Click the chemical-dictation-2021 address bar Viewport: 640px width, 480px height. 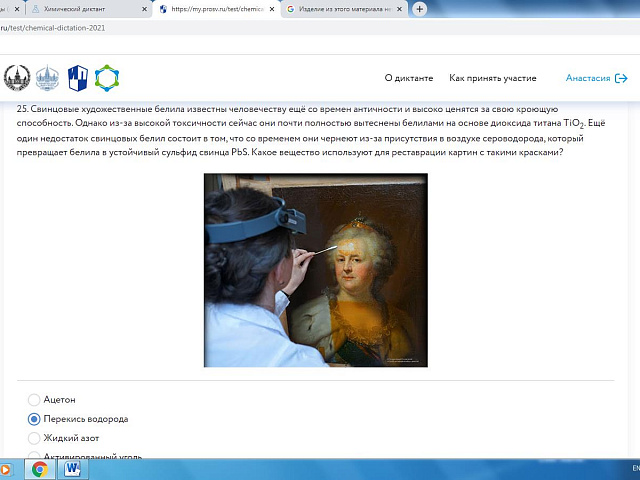coord(318,28)
